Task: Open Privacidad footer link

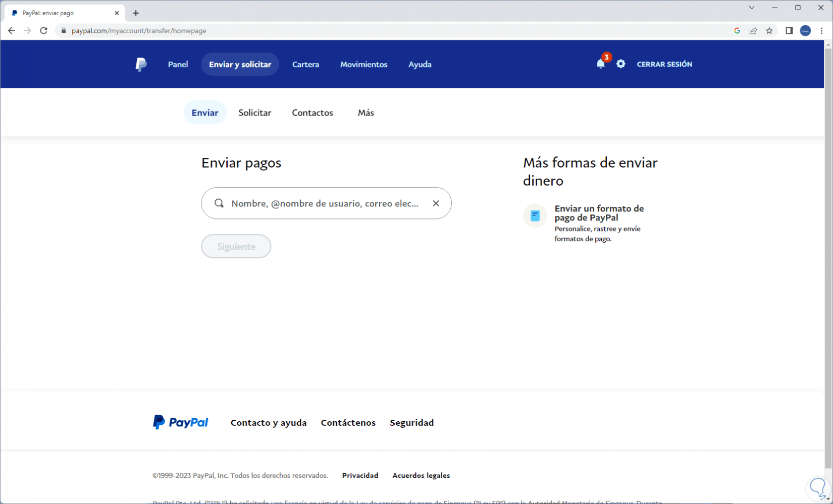Action: [360, 475]
